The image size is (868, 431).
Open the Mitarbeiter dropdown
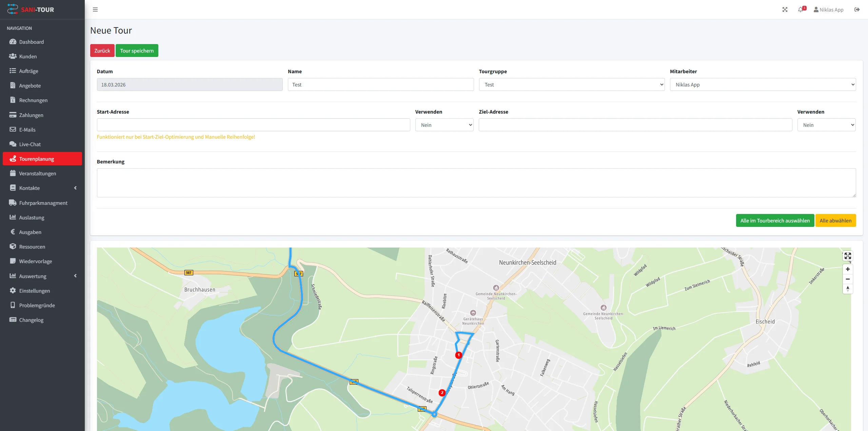click(x=763, y=84)
